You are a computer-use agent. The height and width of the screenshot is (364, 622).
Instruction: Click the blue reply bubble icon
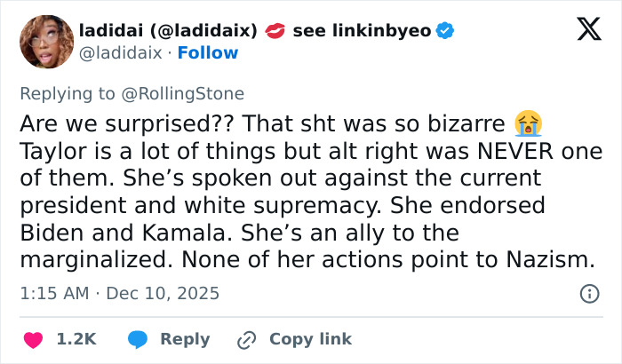(x=138, y=339)
